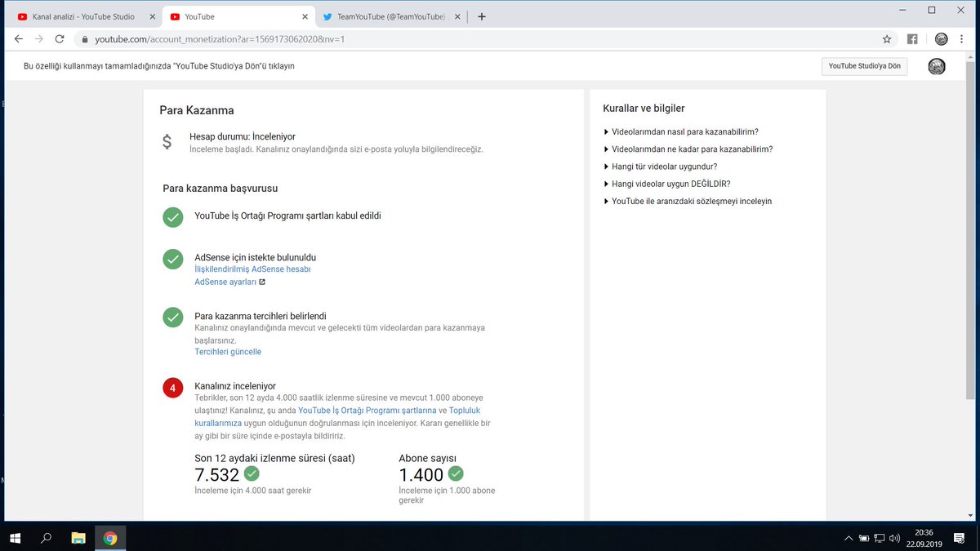Screen dimensions: 980x551
Task: Open a new browser tab with plus icon
Action: 482,16
